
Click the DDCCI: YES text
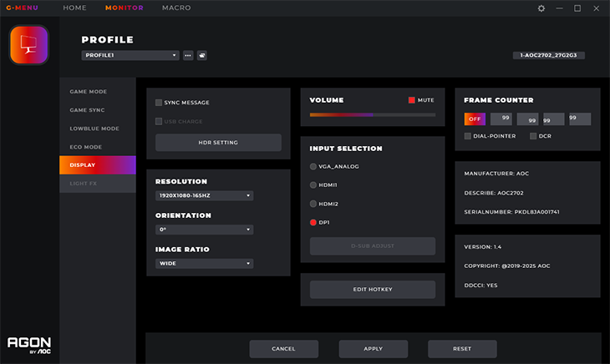pyautogui.click(x=480, y=286)
